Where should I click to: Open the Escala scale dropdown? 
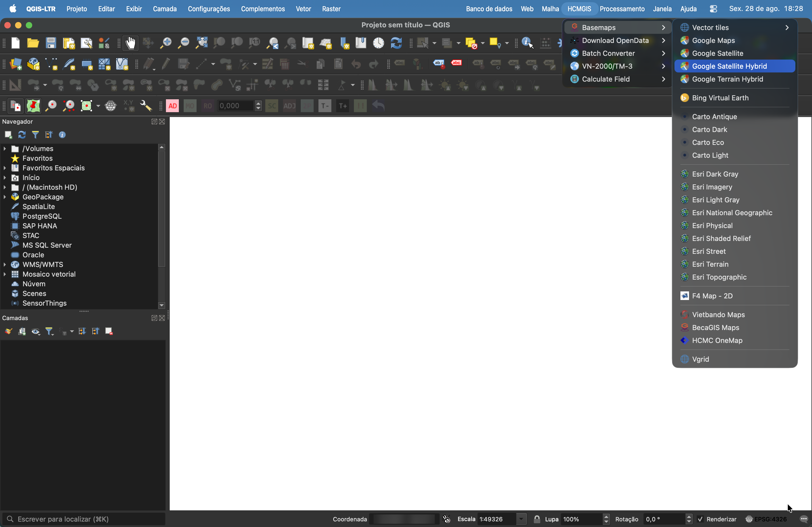[521, 519]
